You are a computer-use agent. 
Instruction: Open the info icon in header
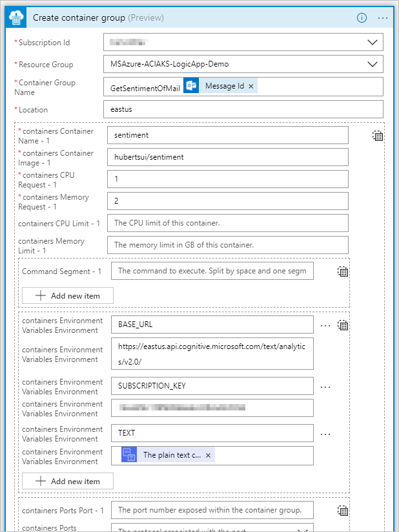pyautogui.click(x=362, y=17)
